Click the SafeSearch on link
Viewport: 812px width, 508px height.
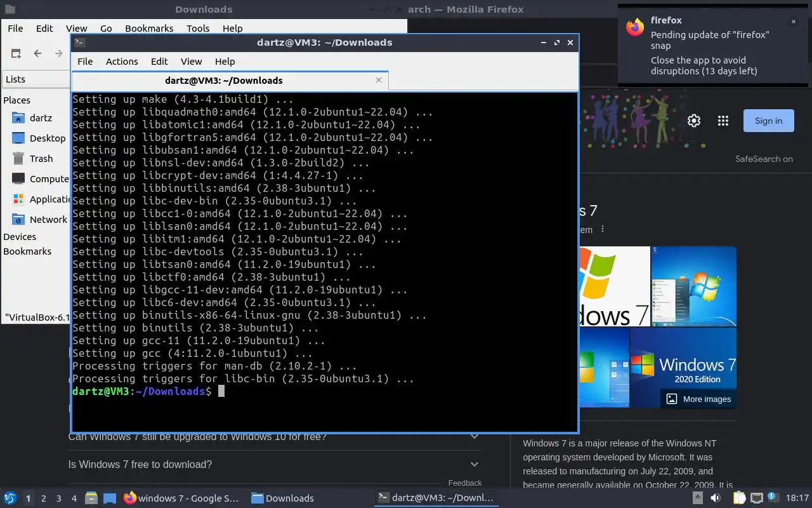tap(764, 159)
